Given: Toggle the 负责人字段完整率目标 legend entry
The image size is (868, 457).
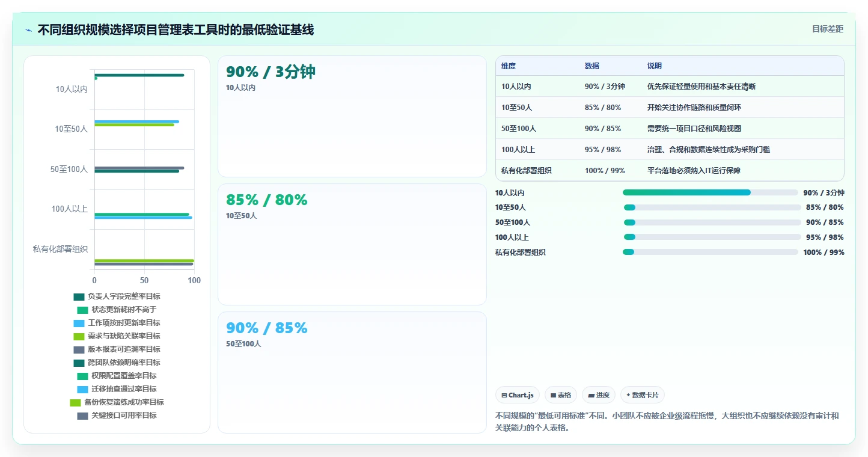Looking at the screenshot, I should point(117,296).
